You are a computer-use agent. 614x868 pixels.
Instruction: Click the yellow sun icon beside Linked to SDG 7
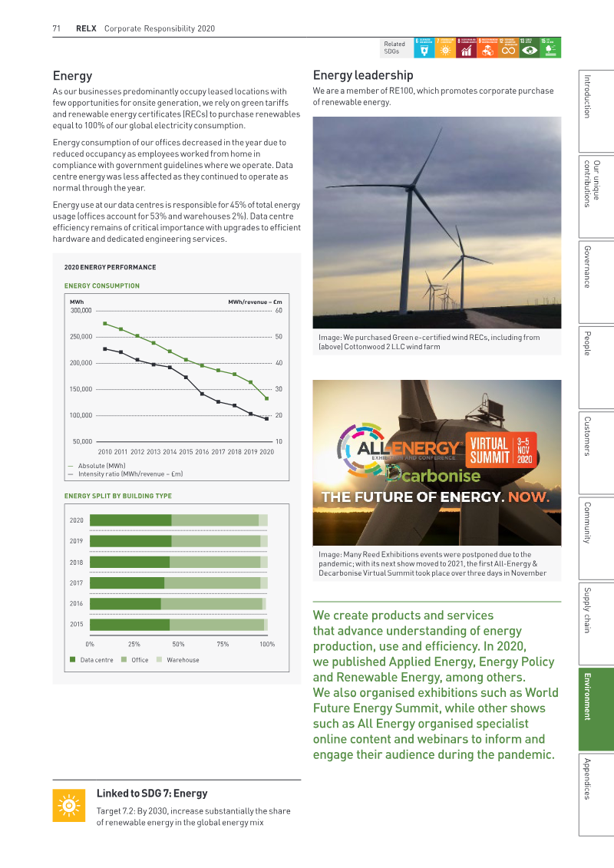pos(69,805)
